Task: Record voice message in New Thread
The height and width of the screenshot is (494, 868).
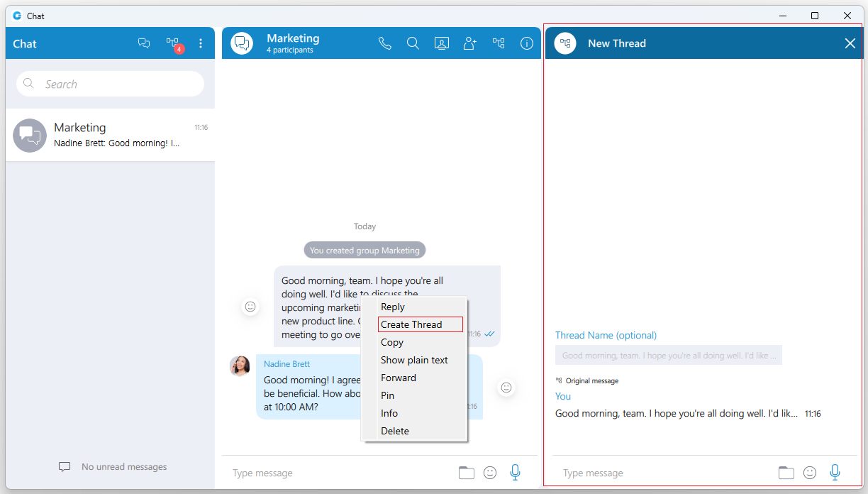Action: coord(835,473)
